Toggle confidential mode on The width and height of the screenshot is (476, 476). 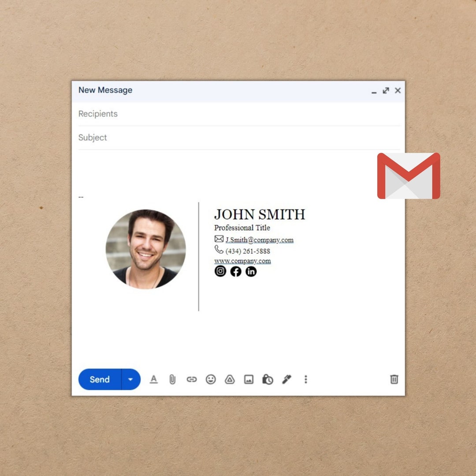268,379
